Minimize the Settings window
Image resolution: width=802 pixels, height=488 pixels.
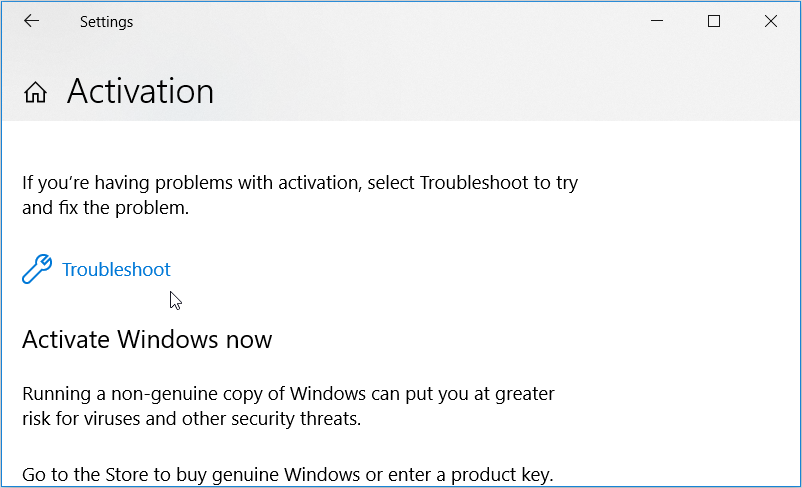(657, 21)
